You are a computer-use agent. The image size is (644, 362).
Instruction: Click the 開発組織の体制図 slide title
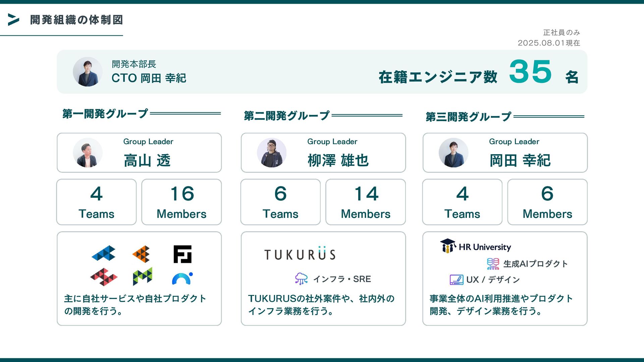76,20
